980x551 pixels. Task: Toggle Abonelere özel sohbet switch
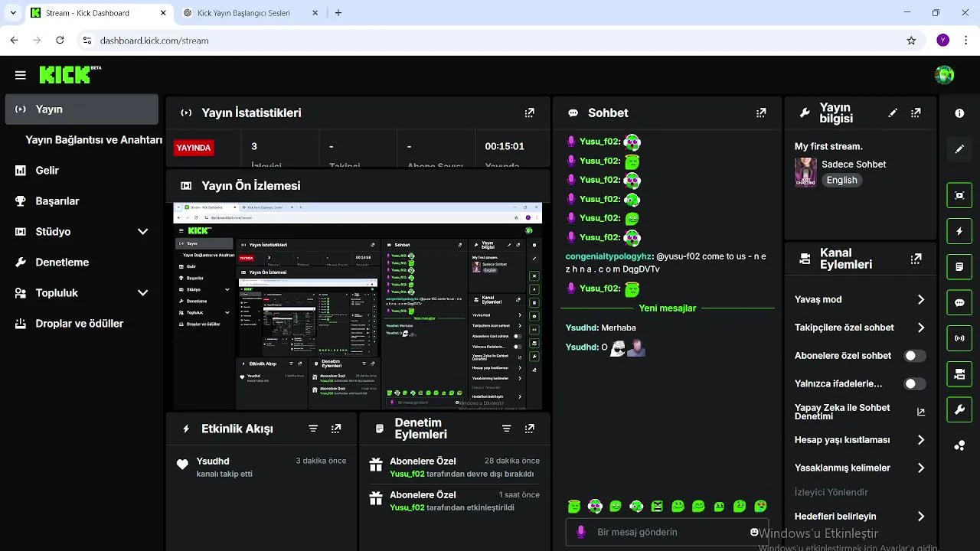tap(915, 356)
